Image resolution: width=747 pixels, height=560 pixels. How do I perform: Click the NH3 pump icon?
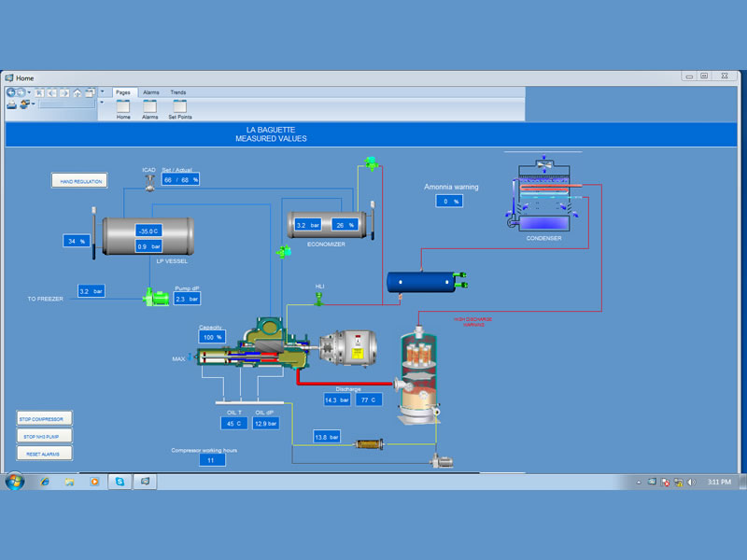coord(153,298)
